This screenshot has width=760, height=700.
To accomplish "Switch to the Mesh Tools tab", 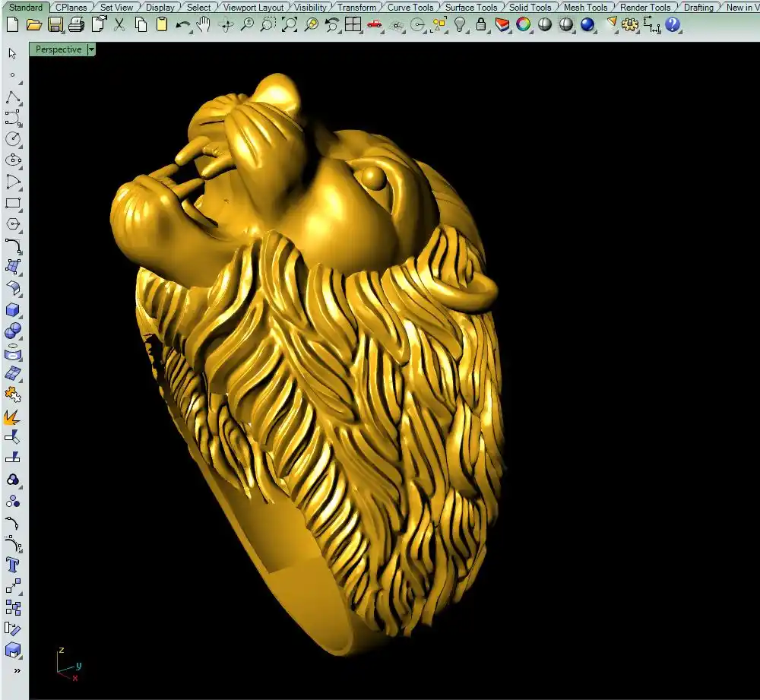I will click(584, 8).
